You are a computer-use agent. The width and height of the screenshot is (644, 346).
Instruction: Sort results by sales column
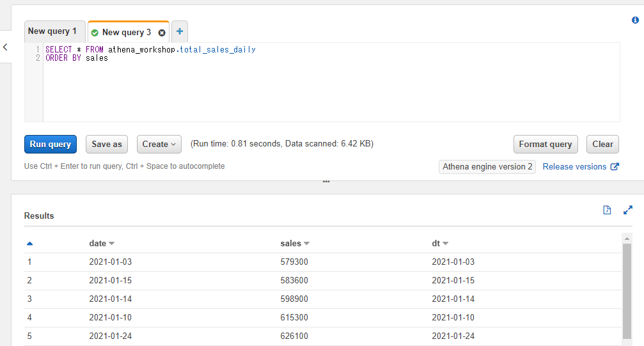click(x=295, y=243)
